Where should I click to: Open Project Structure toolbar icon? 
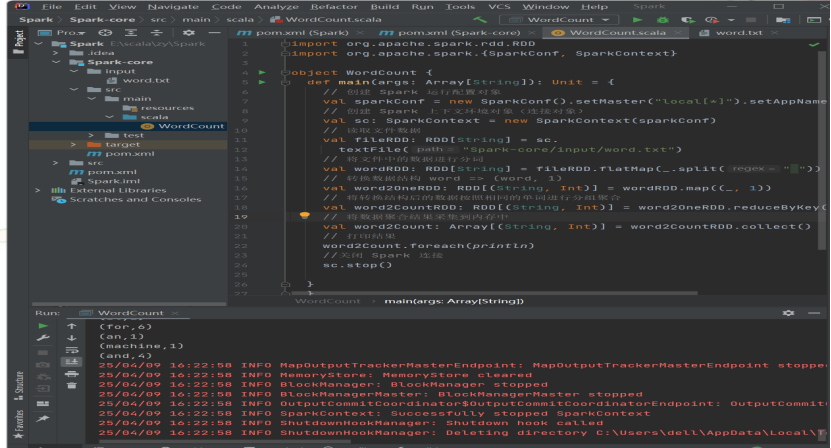pos(783,20)
